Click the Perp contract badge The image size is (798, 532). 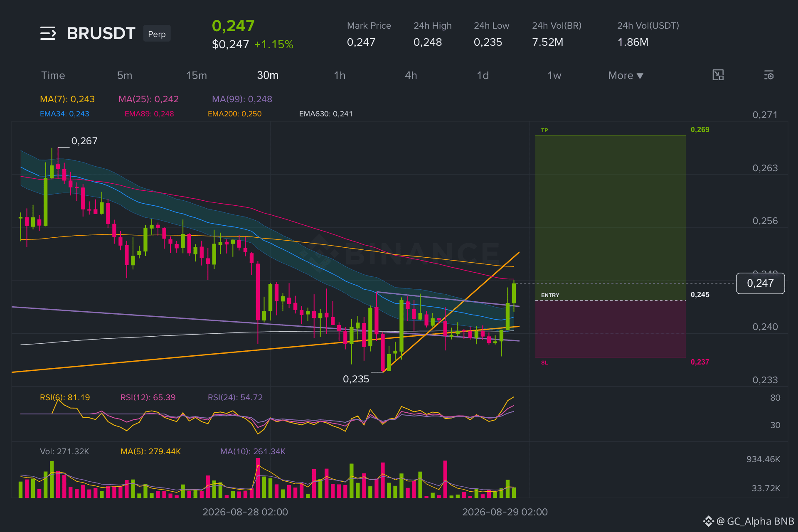pyautogui.click(x=157, y=34)
